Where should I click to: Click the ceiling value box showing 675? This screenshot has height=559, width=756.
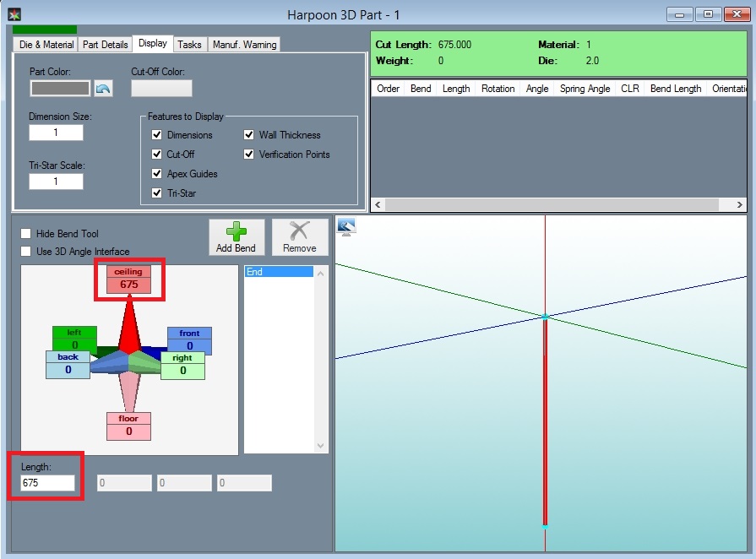tap(128, 285)
